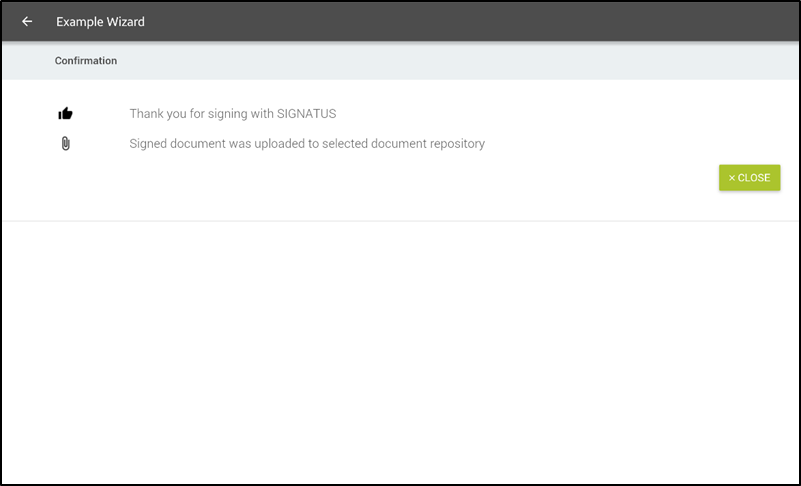Click the paperclip attachment icon
The image size is (801, 486).
coord(66,144)
